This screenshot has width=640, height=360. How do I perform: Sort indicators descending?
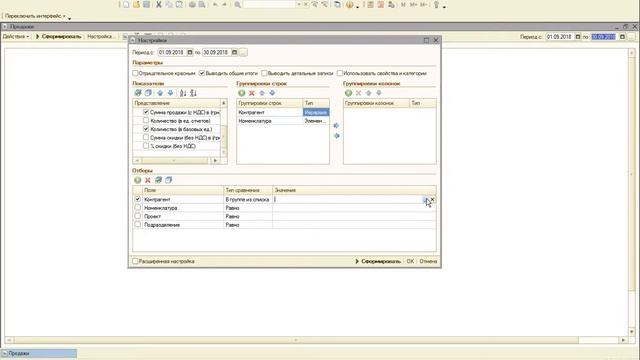tap(193, 93)
